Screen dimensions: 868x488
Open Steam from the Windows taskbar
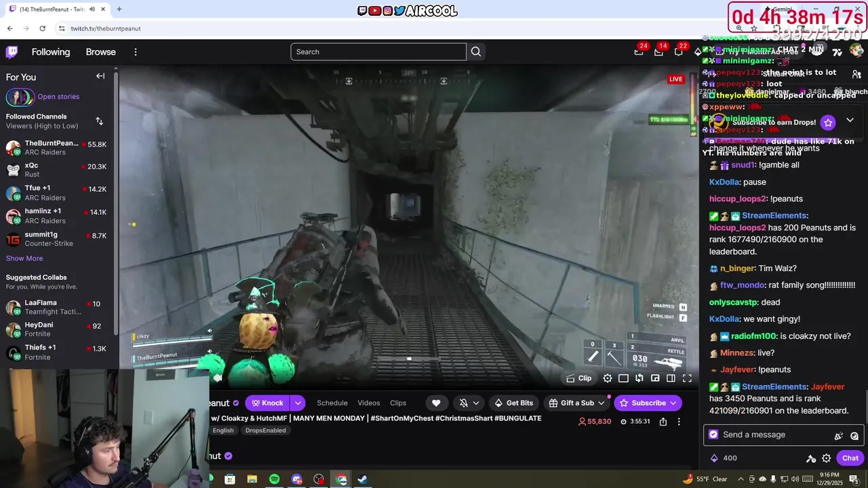363,479
